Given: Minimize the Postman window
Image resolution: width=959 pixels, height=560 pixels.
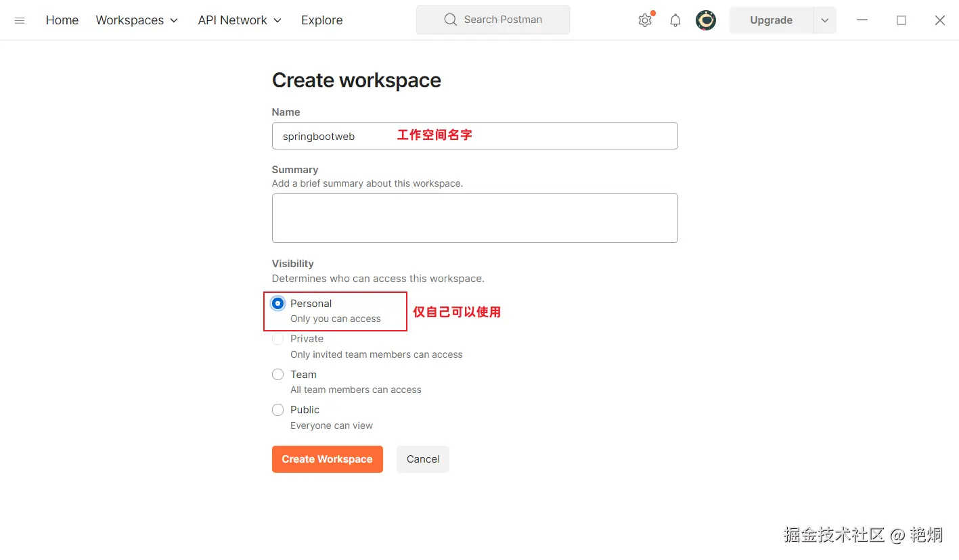Looking at the screenshot, I should (x=862, y=20).
